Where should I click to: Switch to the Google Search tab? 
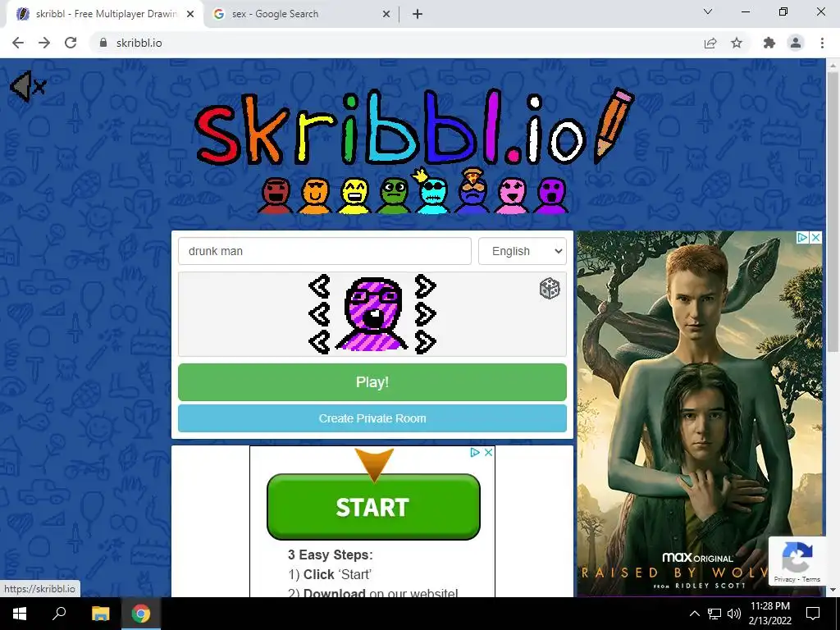click(302, 14)
